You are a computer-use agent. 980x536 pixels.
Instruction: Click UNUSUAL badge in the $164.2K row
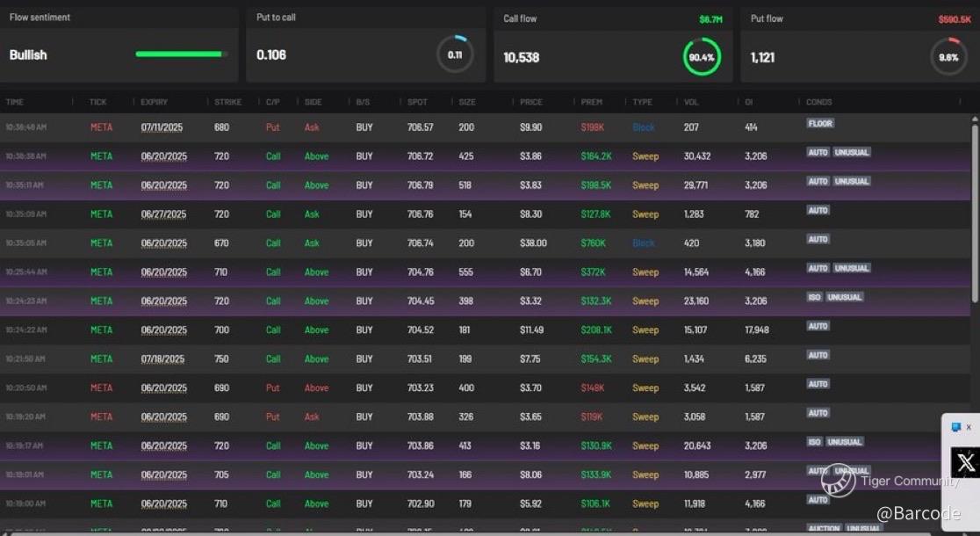click(x=851, y=152)
